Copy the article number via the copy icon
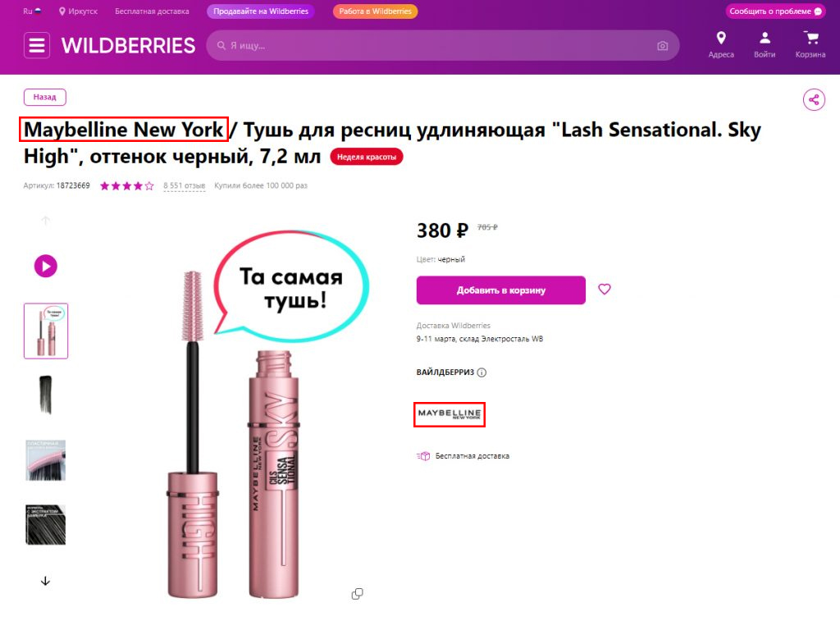Image resolution: width=840 pixels, height=621 pixels. point(357,592)
